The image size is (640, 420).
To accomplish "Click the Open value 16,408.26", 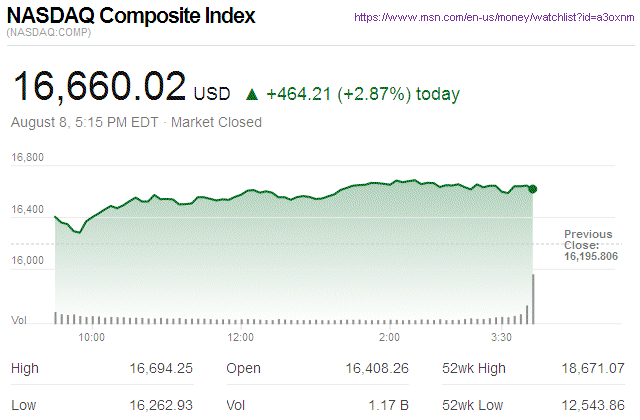I will tap(377, 369).
